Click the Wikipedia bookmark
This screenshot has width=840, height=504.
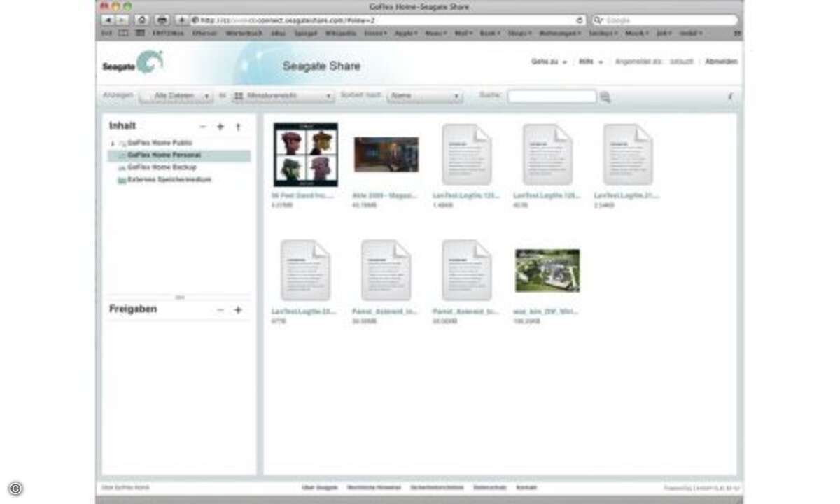click(341, 33)
